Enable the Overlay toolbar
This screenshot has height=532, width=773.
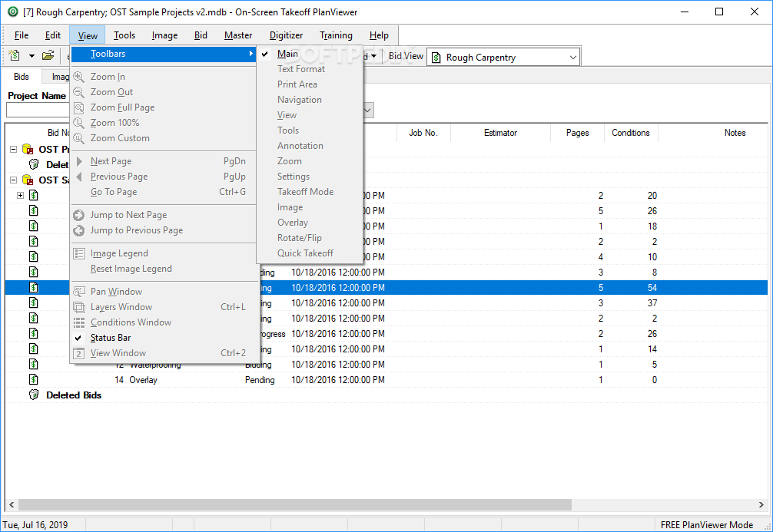310,223
